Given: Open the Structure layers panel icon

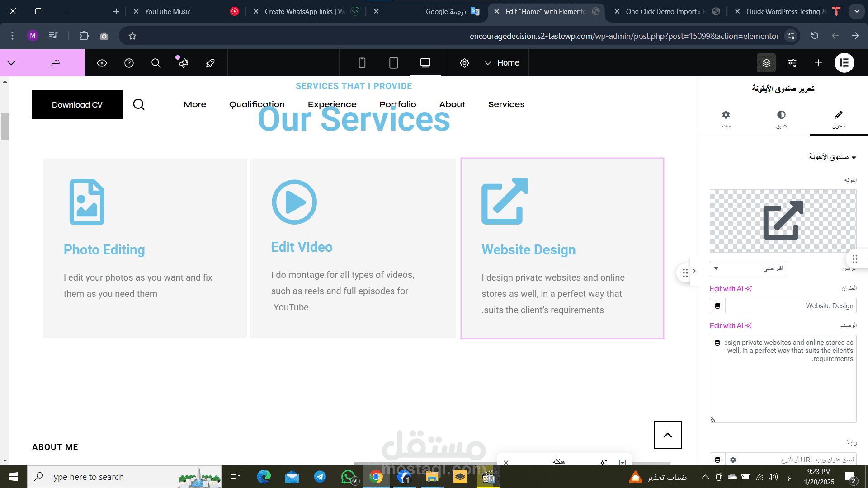Looking at the screenshot, I should [766, 63].
